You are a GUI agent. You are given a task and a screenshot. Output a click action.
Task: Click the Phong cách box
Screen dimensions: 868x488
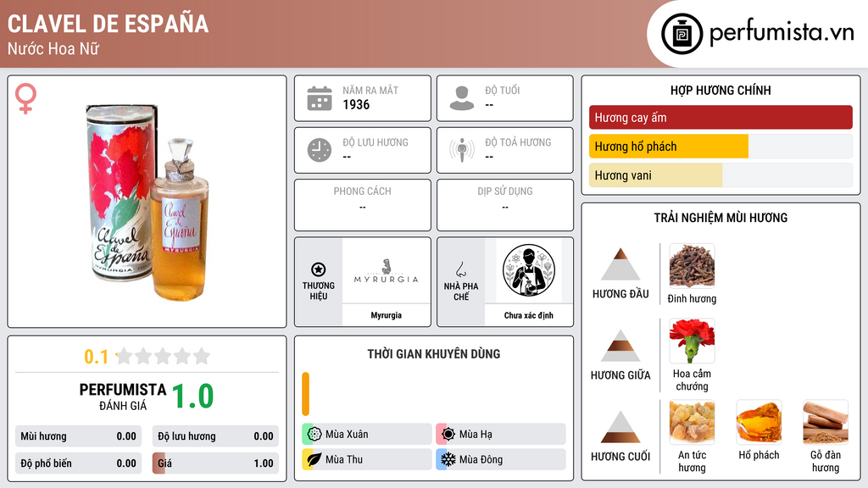click(x=363, y=205)
